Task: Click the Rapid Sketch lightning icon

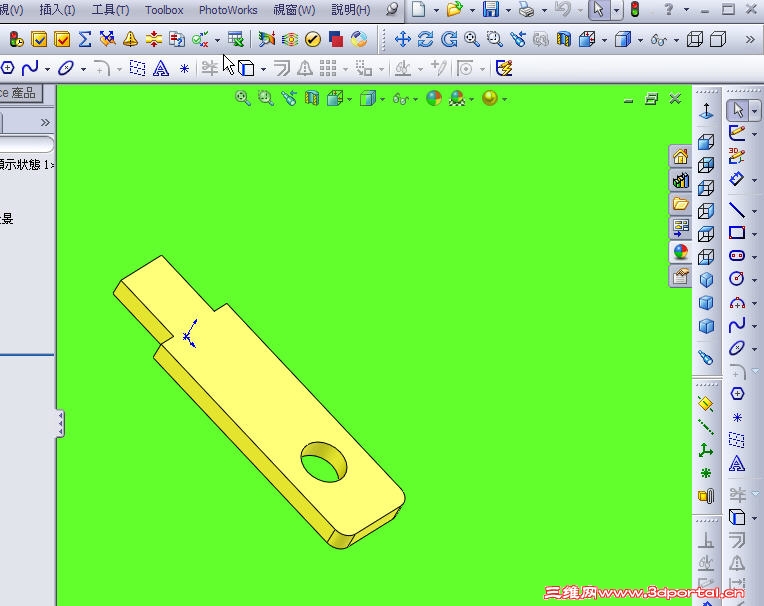Action: (x=504, y=68)
